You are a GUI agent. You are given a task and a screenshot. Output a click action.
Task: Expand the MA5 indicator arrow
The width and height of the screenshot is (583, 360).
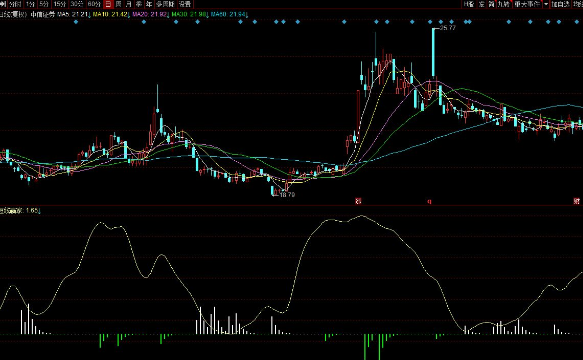tap(90, 15)
